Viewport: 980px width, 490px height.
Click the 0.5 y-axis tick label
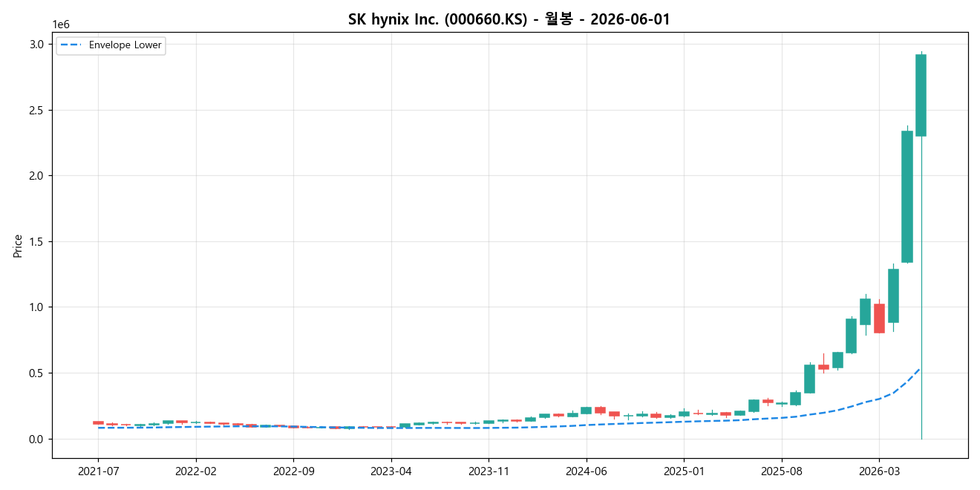click(x=38, y=373)
